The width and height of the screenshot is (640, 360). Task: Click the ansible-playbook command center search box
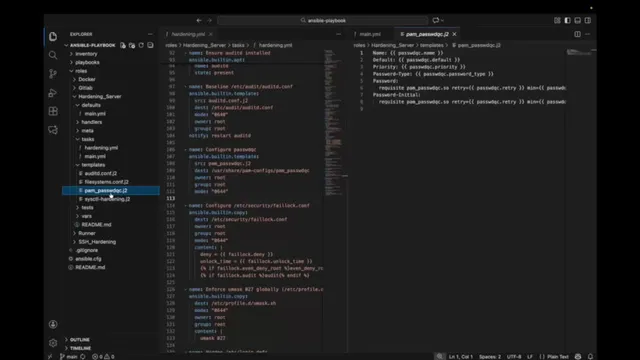[x=323, y=20]
